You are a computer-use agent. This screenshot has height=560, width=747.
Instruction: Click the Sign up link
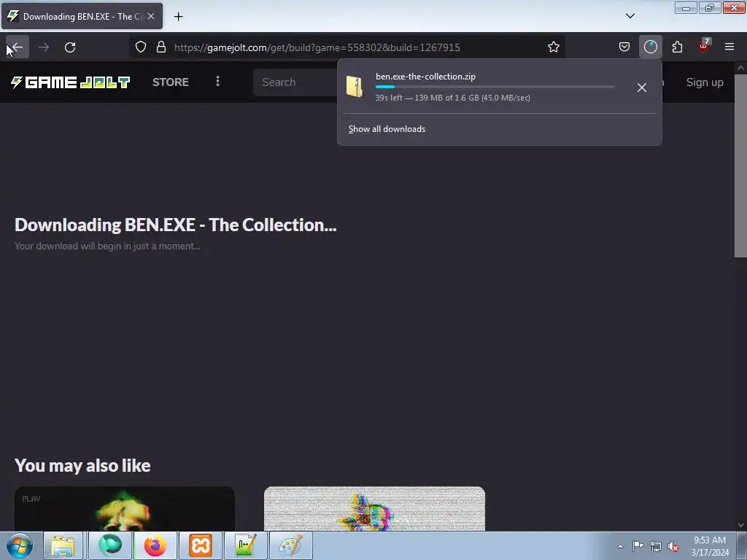tap(705, 82)
